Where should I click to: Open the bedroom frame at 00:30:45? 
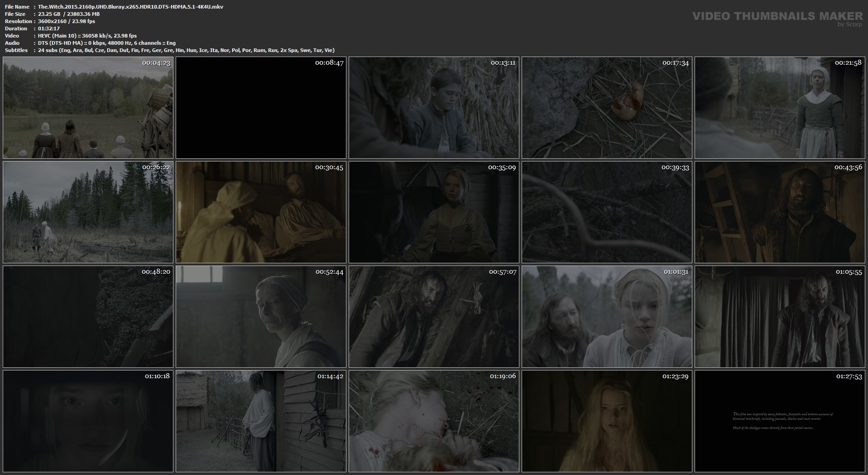click(261, 212)
